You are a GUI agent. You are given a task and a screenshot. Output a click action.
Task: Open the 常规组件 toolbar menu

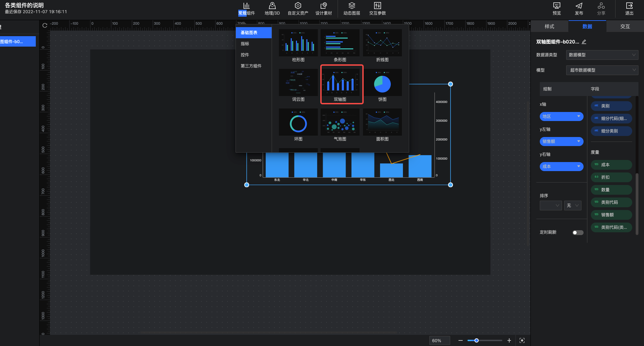(246, 9)
